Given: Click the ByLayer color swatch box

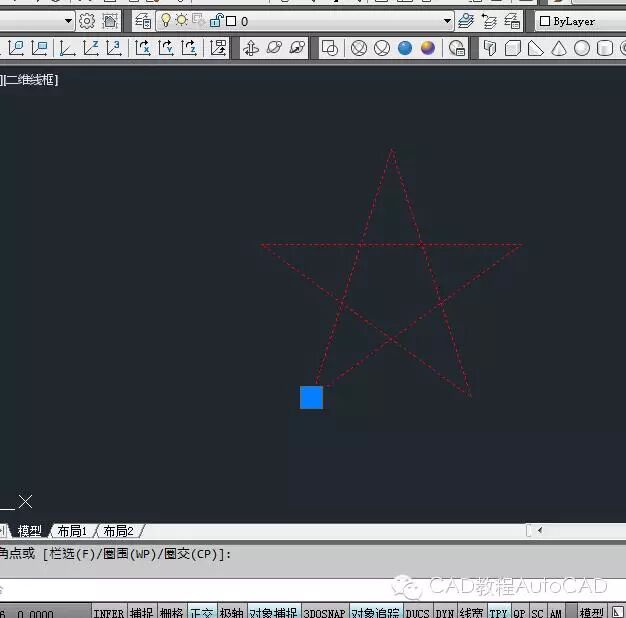Looking at the screenshot, I should point(545,21).
